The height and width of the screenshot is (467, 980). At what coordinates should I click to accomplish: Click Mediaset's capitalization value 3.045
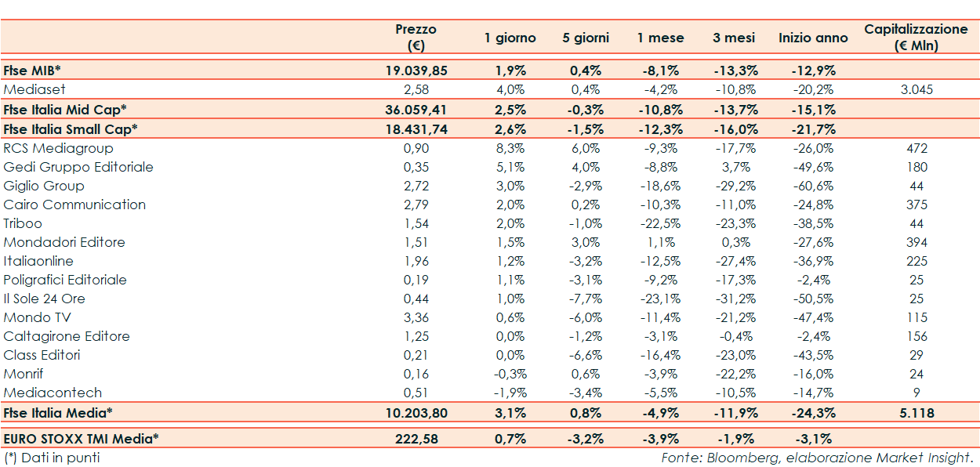[916, 89]
